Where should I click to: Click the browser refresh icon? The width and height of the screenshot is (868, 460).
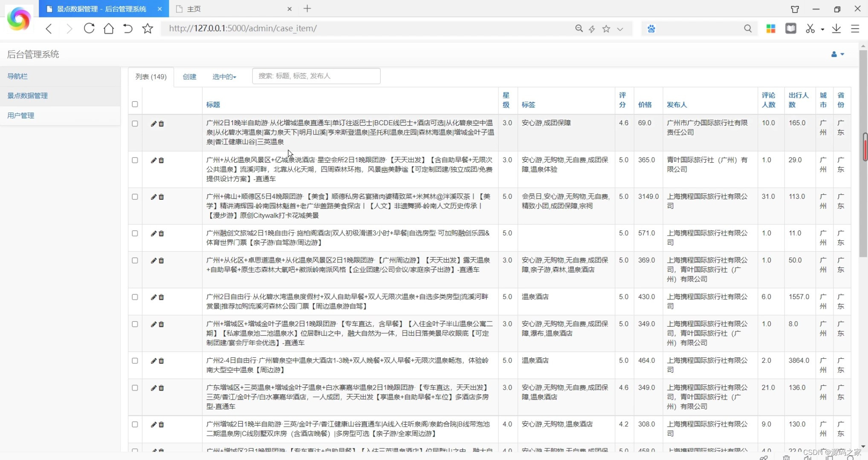(x=89, y=29)
